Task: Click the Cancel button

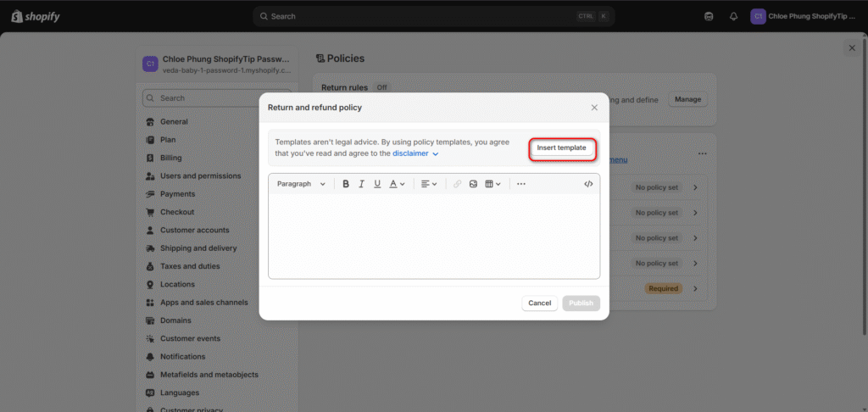Action: 540,303
